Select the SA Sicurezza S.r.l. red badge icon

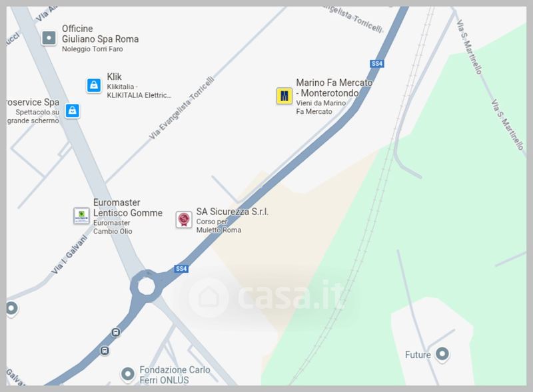coord(184,220)
